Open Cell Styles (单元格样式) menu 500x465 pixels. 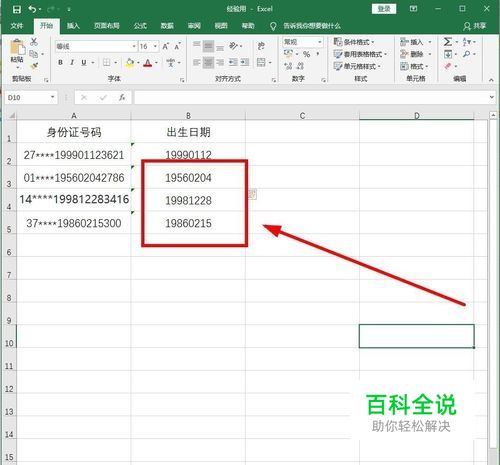(x=357, y=66)
